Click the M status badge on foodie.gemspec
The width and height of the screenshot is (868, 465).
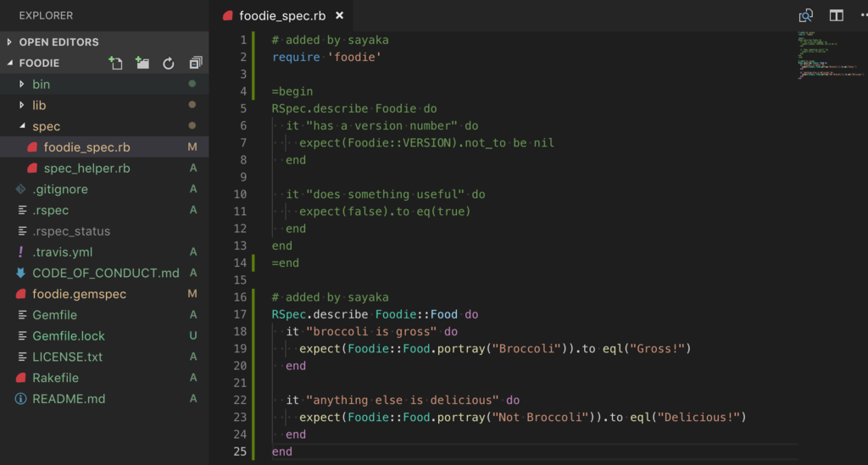[x=192, y=294]
